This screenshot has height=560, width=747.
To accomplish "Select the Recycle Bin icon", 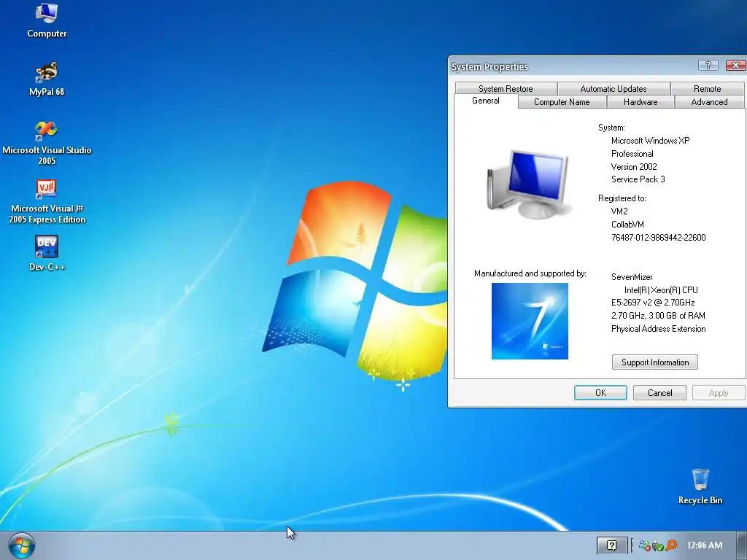I will point(700,486).
